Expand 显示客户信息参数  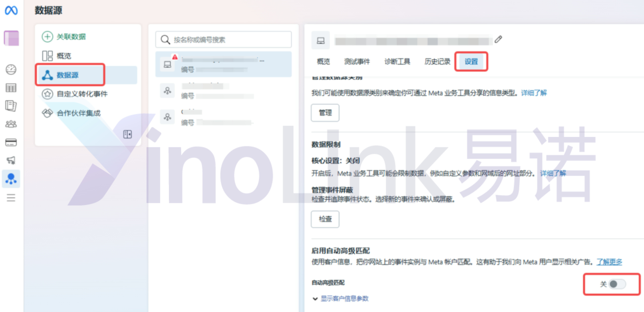click(x=341, y=298)
